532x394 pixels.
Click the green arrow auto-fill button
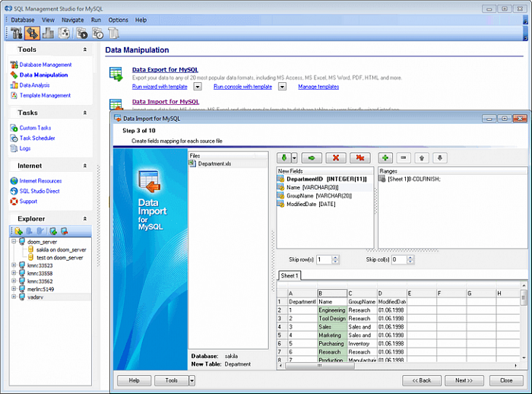(284, 158)
